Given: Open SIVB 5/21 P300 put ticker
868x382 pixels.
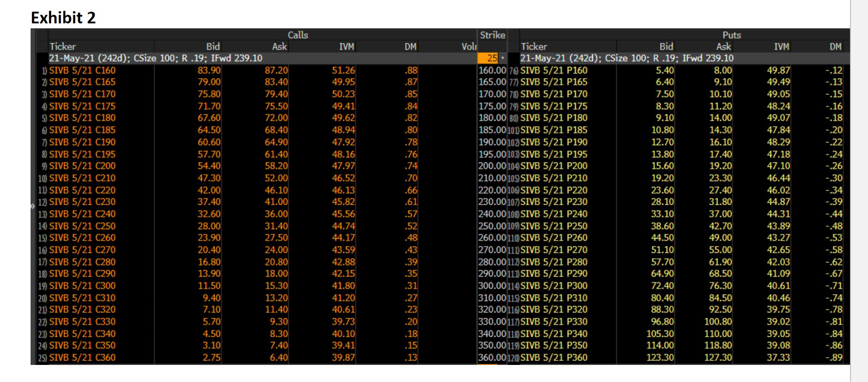Looking at the screenshot, I should point(554,286).
